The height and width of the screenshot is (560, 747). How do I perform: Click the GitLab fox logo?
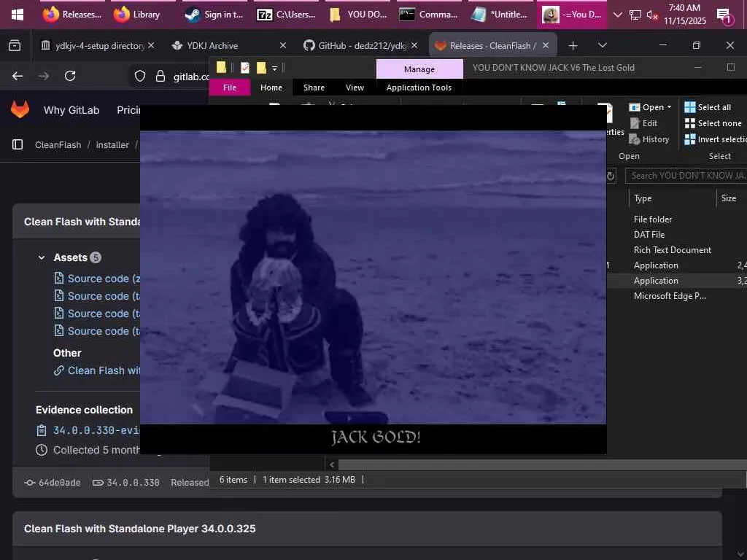click(x=20, y=109)
